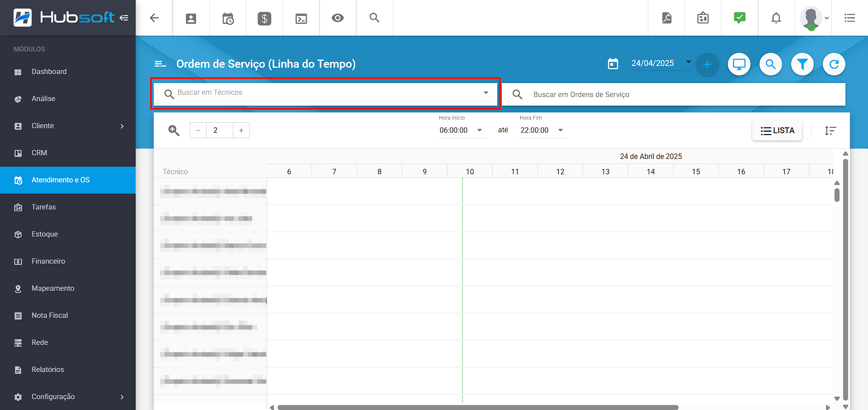Collapse the Hubsoft sidebar with the arrow icon
This screenshot has height=410, width=868.
click(124, 18)
